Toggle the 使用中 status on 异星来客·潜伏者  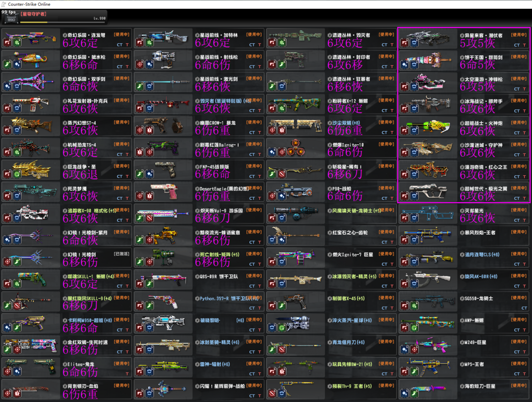pos(519,35)
